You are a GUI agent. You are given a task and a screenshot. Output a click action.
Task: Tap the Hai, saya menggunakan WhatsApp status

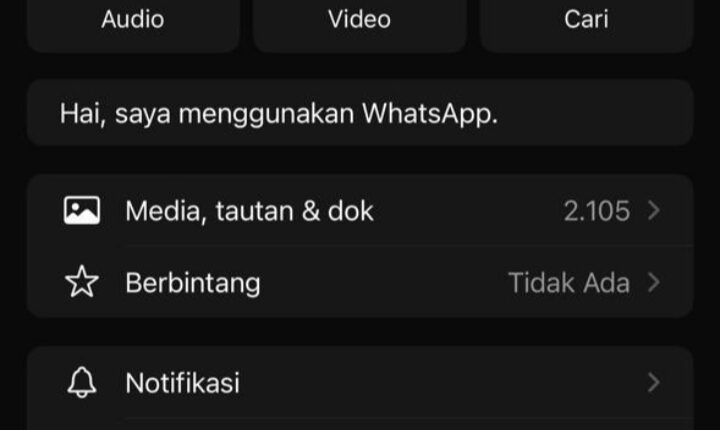coord(360,113)
